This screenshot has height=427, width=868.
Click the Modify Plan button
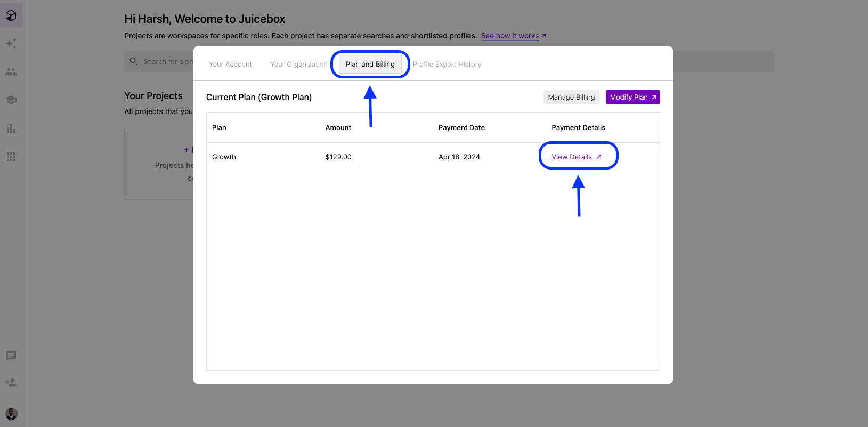coord(633,97)
